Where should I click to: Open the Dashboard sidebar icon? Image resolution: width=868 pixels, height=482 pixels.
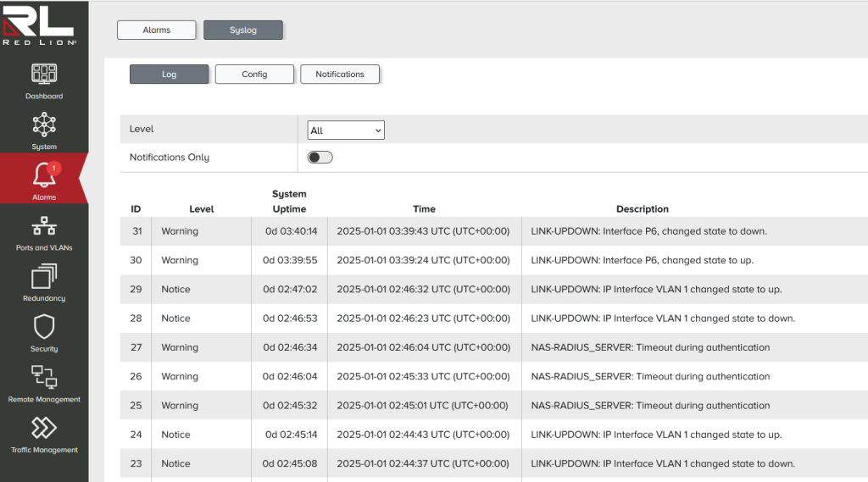pos(44,75)
